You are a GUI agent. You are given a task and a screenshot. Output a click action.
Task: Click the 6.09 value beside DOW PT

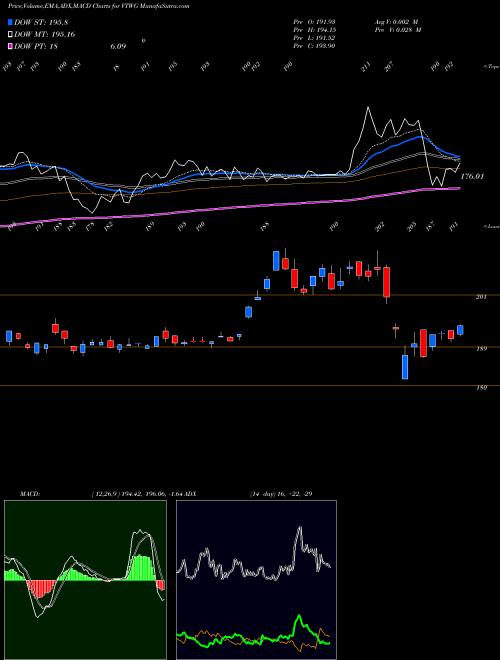(x=118, y=46)
